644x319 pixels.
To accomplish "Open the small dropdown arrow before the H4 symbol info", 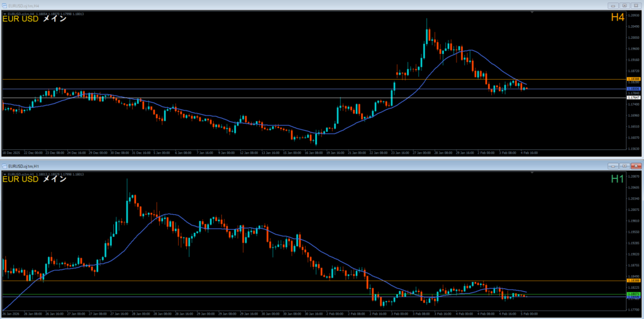I will tap(4, 14).
